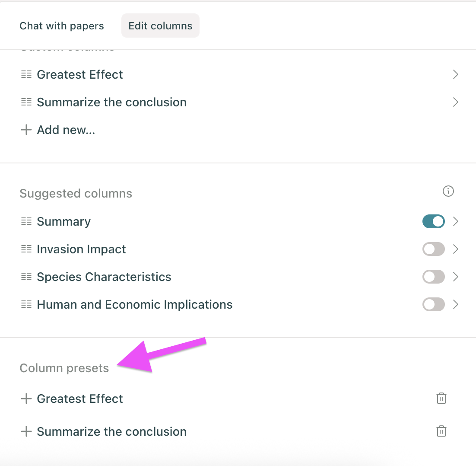Expand the Summary column chevron
This screenshot has height=466, width=476.
455,221
